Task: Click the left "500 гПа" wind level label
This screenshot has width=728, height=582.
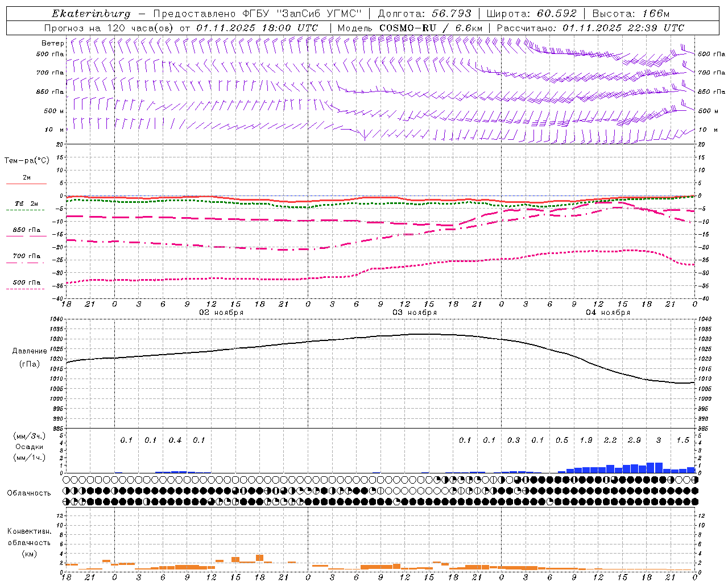Action: (x=50, y=54)
